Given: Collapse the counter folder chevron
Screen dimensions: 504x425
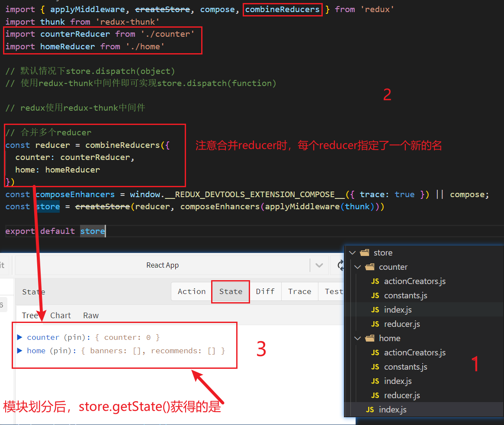Looking at the screenshot, I should coord(358,267).
